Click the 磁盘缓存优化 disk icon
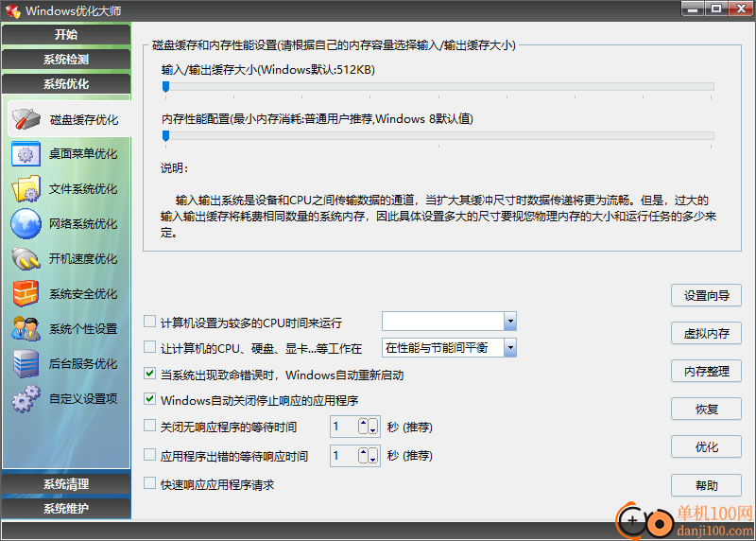Image resolution: width=756 pixels, height=541 pixels. point(26,119)
